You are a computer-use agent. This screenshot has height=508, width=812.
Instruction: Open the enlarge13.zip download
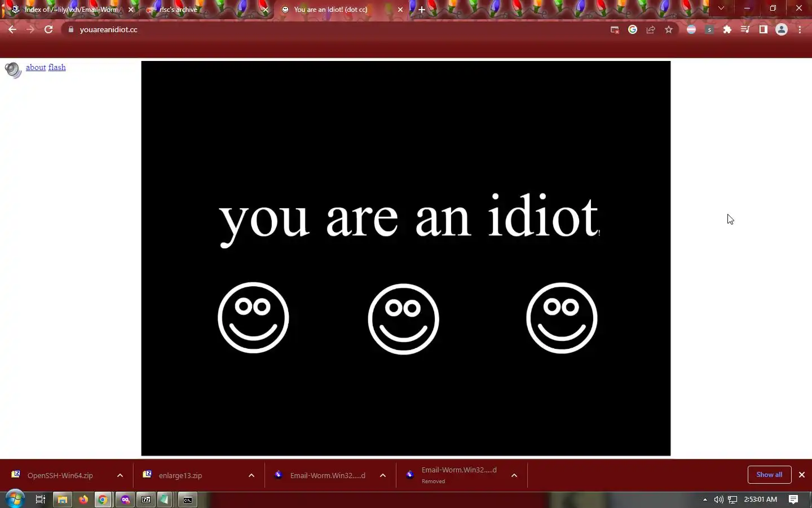(x=180, y=475)
